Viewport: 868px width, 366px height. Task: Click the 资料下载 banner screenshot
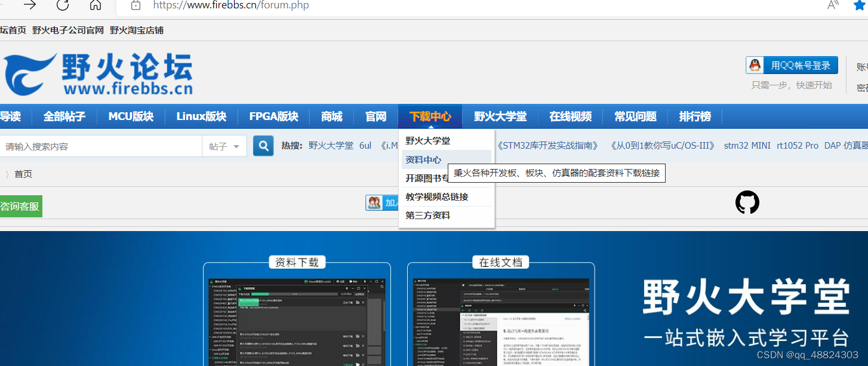click(x=297, y=322)
